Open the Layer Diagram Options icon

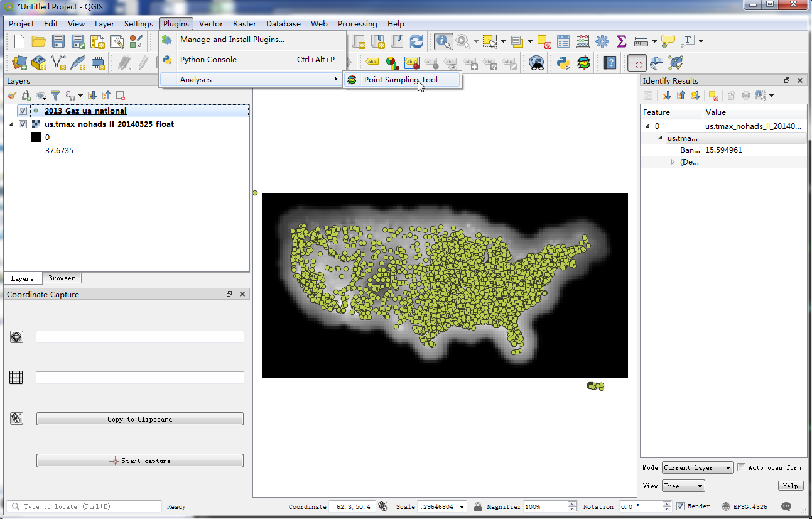(x=392, y=62)
